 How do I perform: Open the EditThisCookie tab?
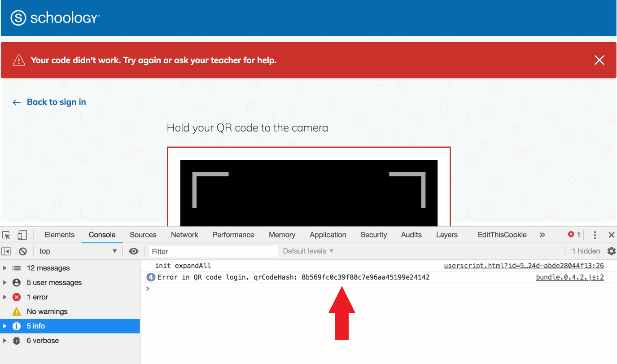(x=502, y=234)
